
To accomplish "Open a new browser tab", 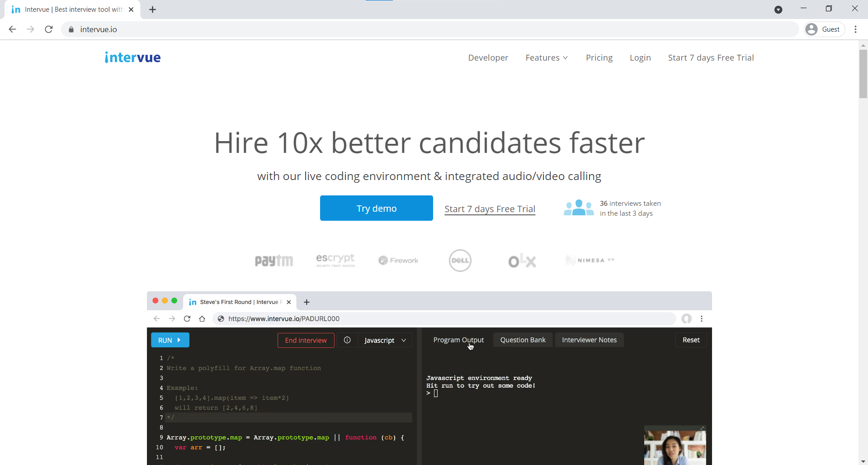I will pos(153,9).
